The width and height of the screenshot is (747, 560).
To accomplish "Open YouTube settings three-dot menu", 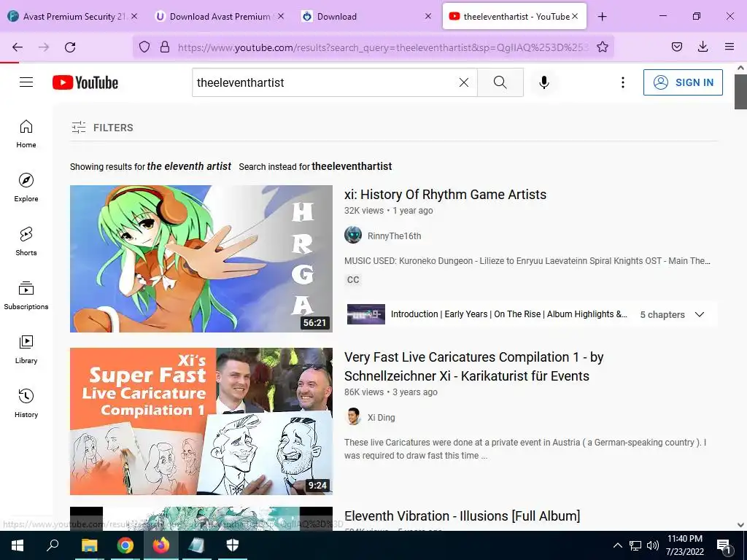I will click(x=622, y=82).
